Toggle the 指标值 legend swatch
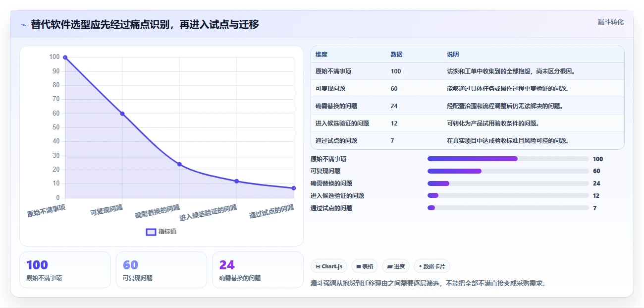644x308 pixels. (151, 232)
